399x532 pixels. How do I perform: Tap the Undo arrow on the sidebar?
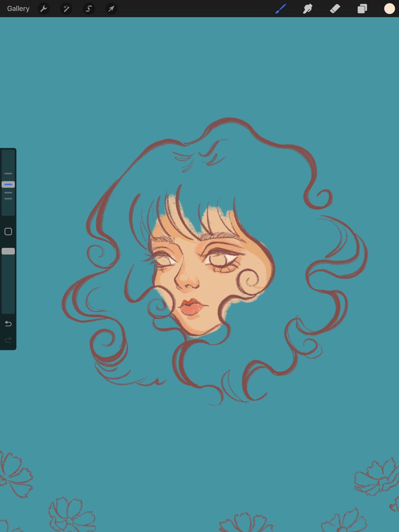point(8,324)
